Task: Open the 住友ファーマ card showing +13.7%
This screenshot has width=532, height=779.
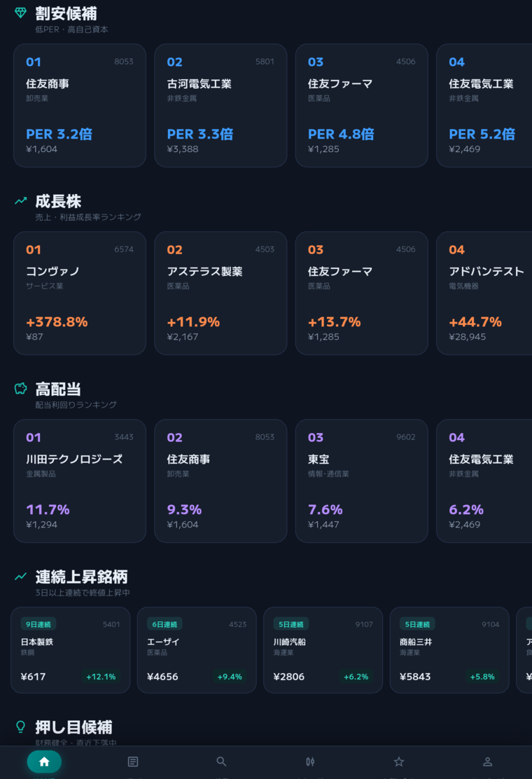Action: [x=362, y=293]
